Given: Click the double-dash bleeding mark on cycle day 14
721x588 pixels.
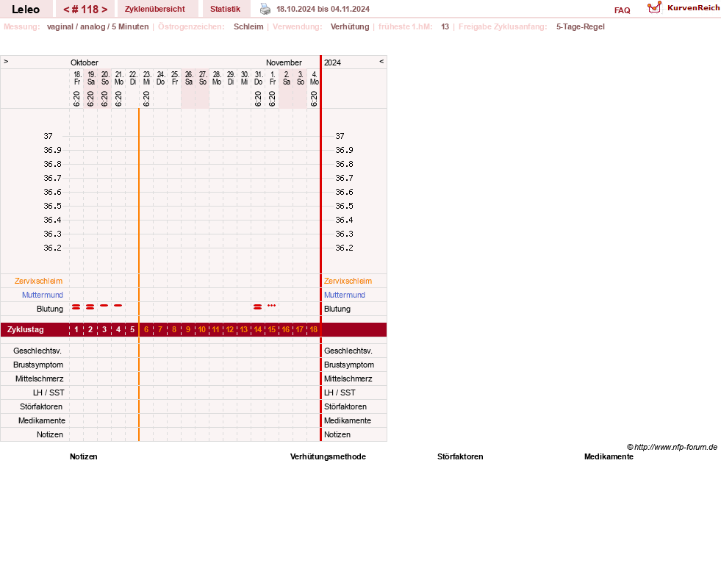Looking at the screenshot, I should [257, 306].
